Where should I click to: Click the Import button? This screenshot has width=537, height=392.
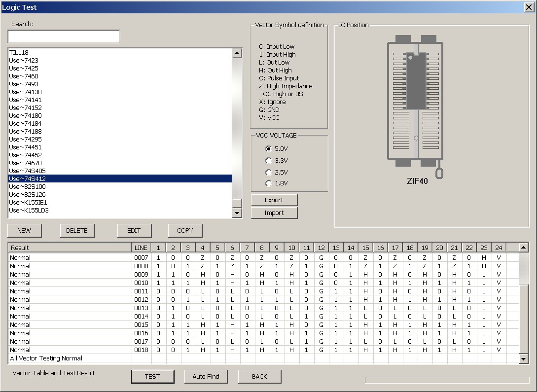pos(274,213)
